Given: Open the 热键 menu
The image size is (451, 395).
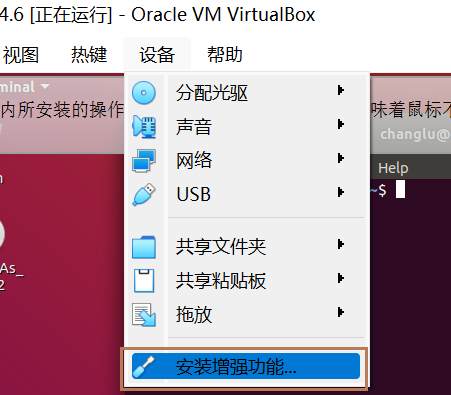Looking at the screenshot, I should 89,55.
